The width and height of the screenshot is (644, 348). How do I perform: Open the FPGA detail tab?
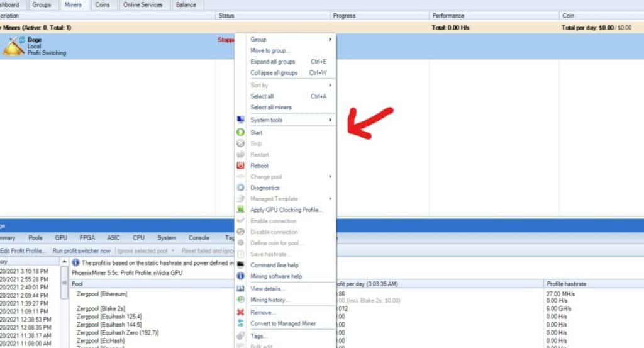click(x=87, y=238)
